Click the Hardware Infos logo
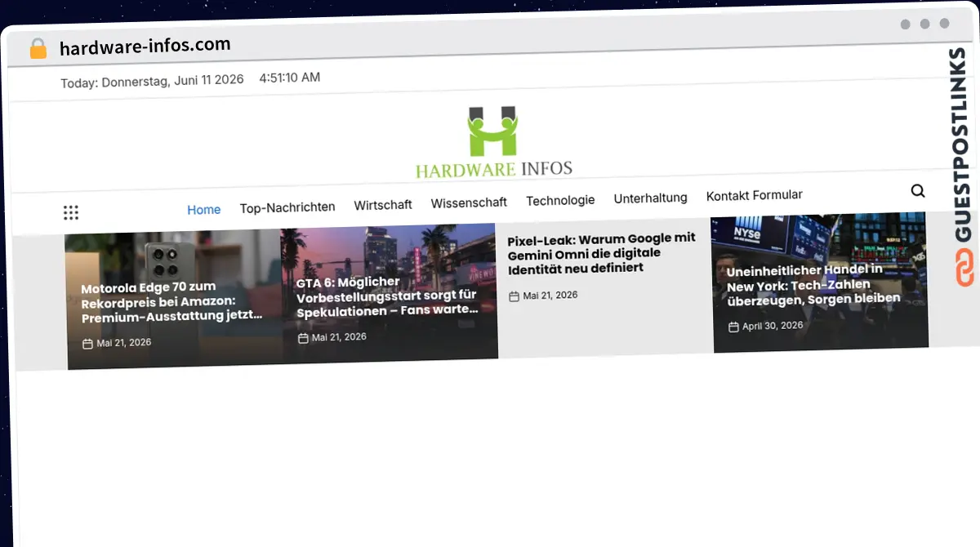 (493, 142)
